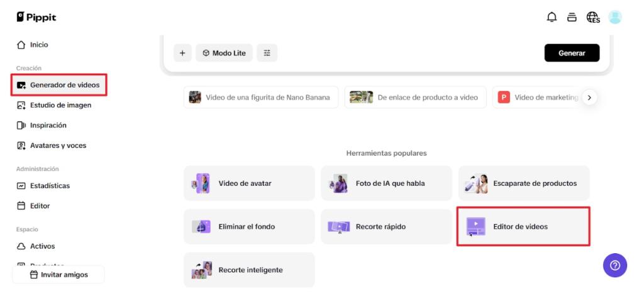Launch the Eliminar el fondo tool
Screen dimensions: 644x308
pos(249,226)
